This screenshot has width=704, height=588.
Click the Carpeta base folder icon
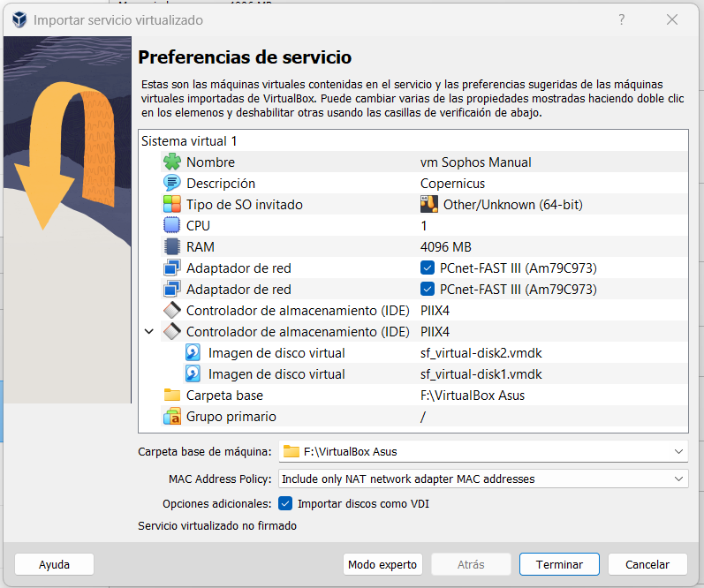(171, 396)
